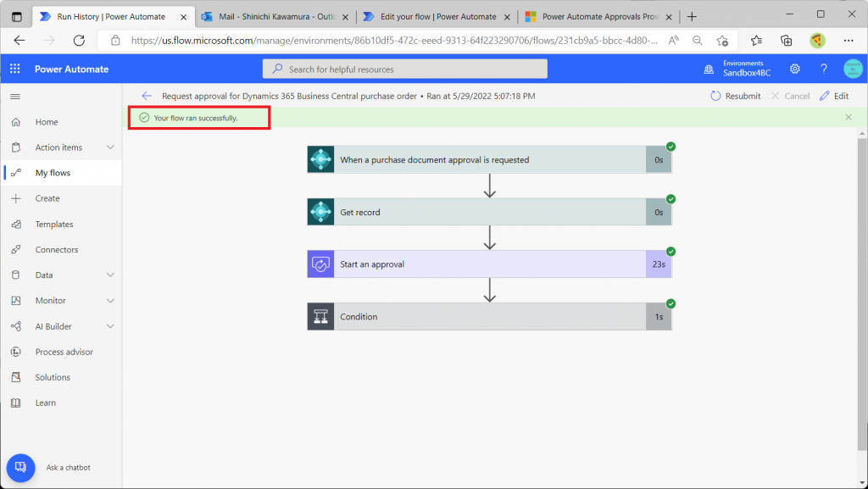
Task: Open the Ask a chatbot button
Action: pyautogui.click(x=20, y=468)
